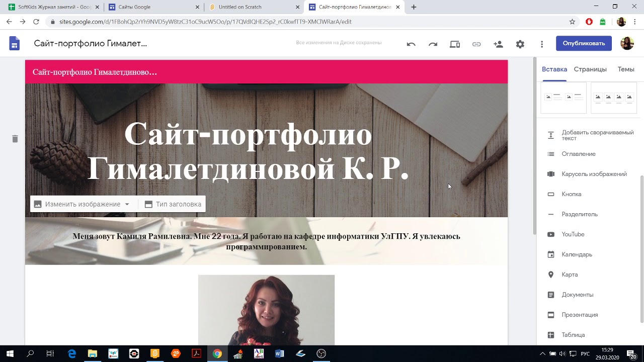
Task: Select the two-column layout thumbnail
Action: coord(563,98)
